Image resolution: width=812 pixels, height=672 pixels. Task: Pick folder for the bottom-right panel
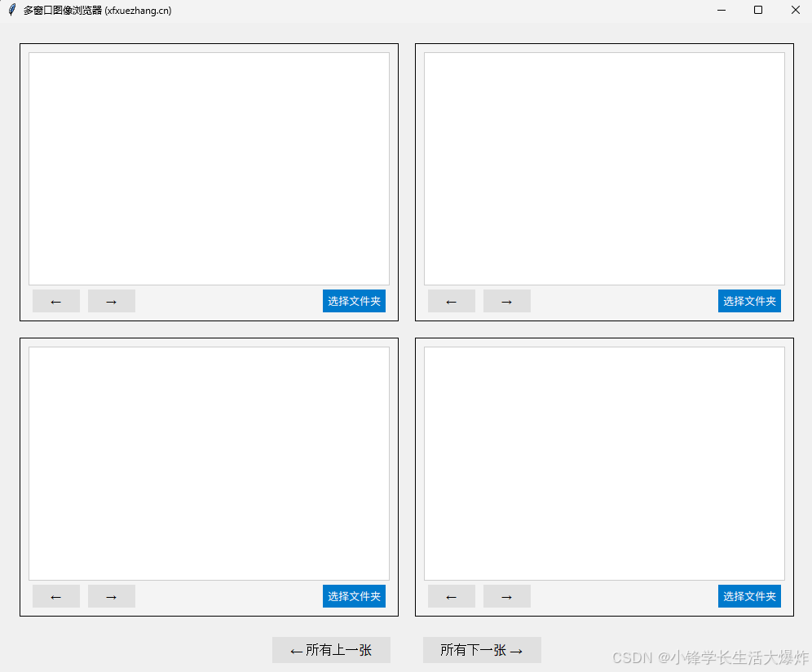click(x=749, y=596)
